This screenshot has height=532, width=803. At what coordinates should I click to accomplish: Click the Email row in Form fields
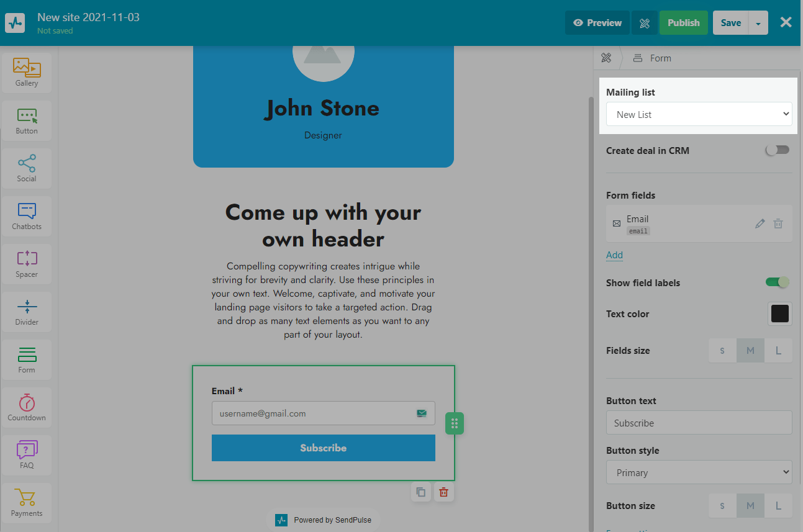699,223
